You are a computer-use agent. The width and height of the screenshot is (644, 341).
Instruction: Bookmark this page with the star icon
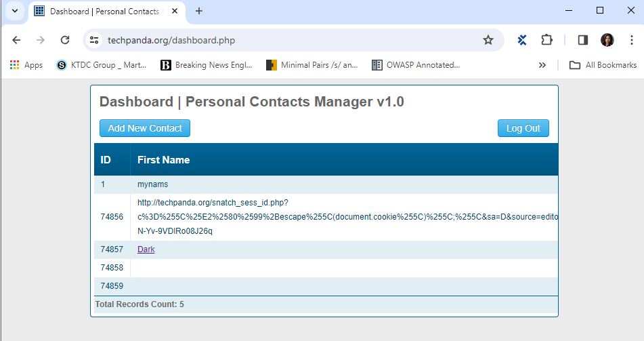pos(488,40)
